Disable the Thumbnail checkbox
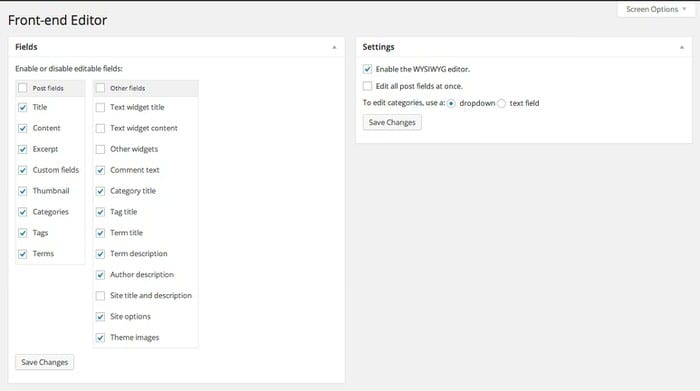Viewport: 700px width, 391px height. tap(23, 191)
